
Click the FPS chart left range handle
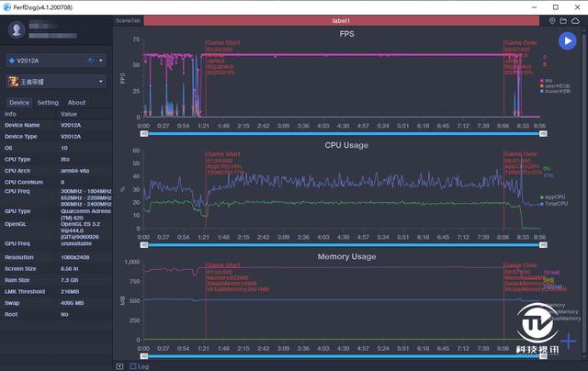tap(144, 134)
